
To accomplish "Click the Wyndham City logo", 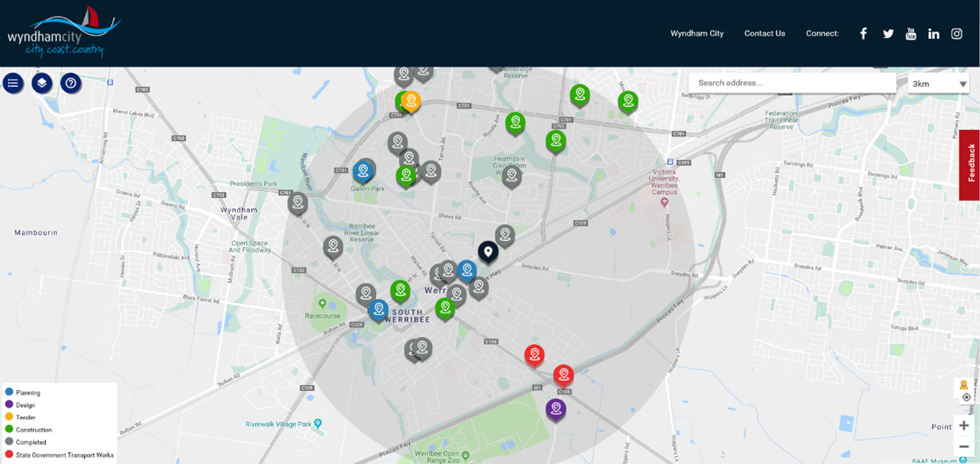I will coord(64,32).
